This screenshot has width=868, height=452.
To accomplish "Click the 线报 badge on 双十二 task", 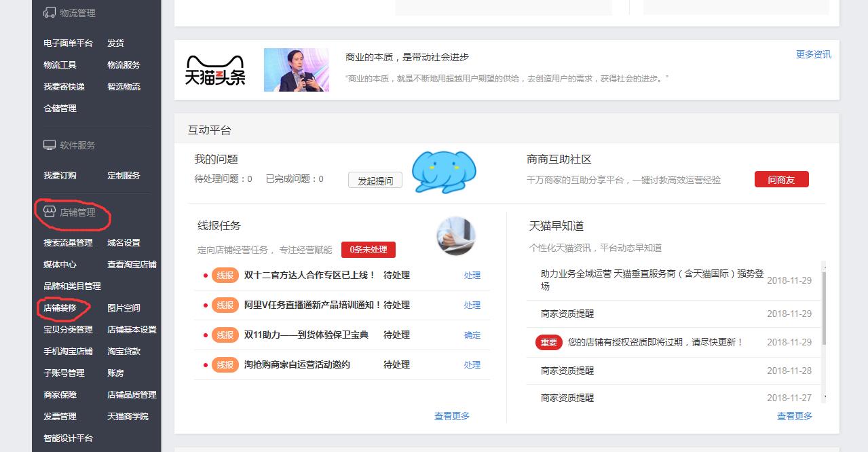I will (x=225, y=275).
